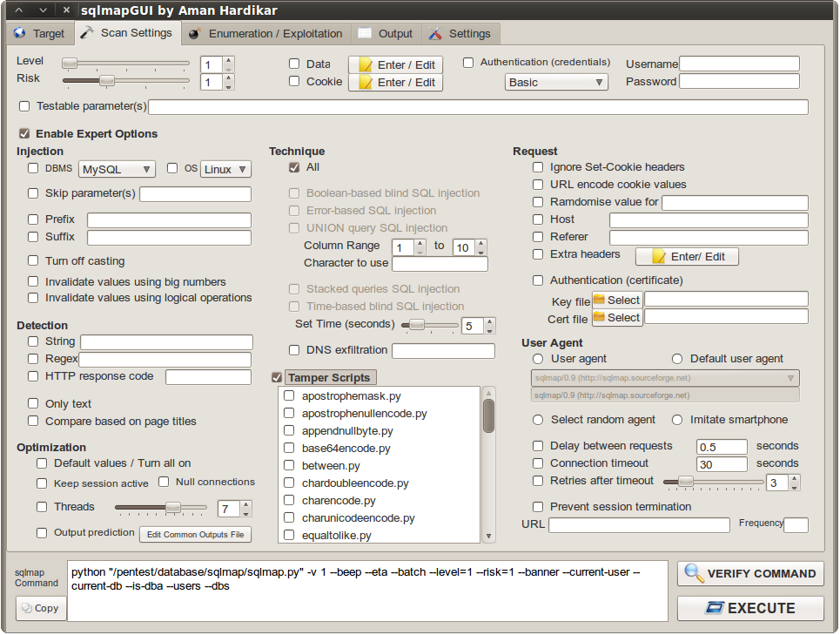The image size is (840, 635).
Task: Increase Retries after timeout spinner
Action: click(795, 478)
